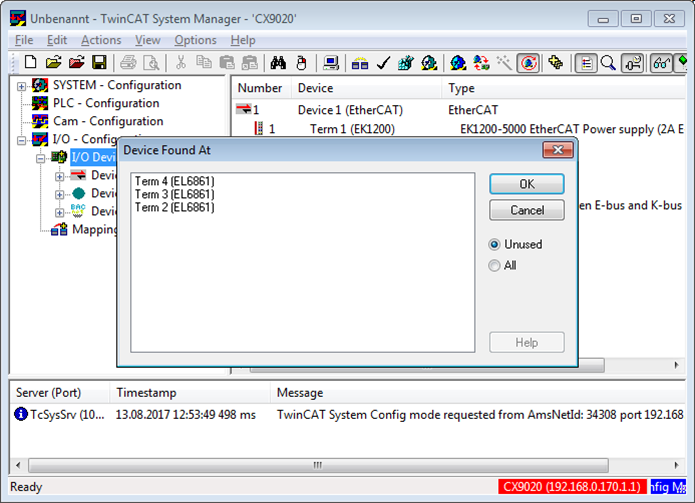Click the Timestamp column header
The height and width of the screenshot is (503, 695).
click(x=190, y=393)
